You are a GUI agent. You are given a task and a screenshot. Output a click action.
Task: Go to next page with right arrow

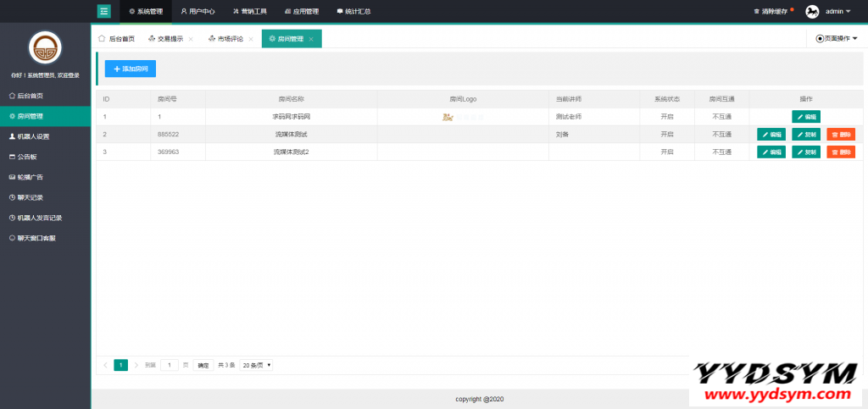click(136, 365)
